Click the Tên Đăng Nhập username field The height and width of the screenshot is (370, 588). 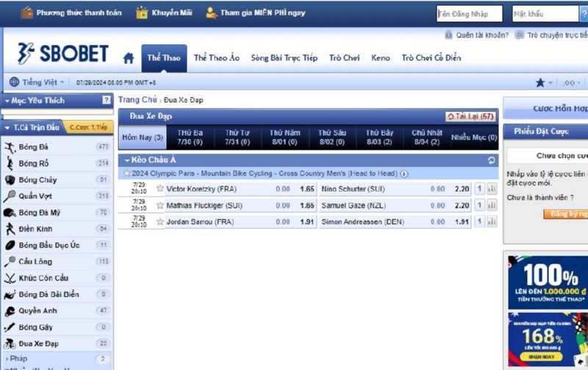click(469, 13)
